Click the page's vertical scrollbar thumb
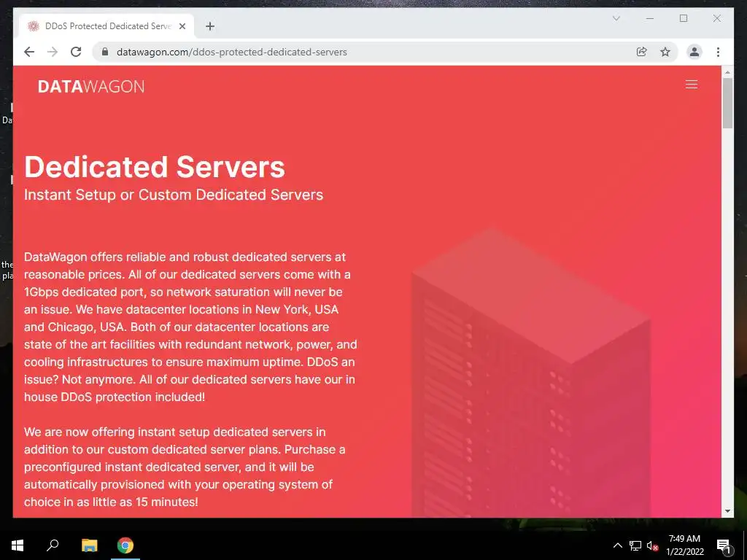747x560 pixels. tap(727, 103)
